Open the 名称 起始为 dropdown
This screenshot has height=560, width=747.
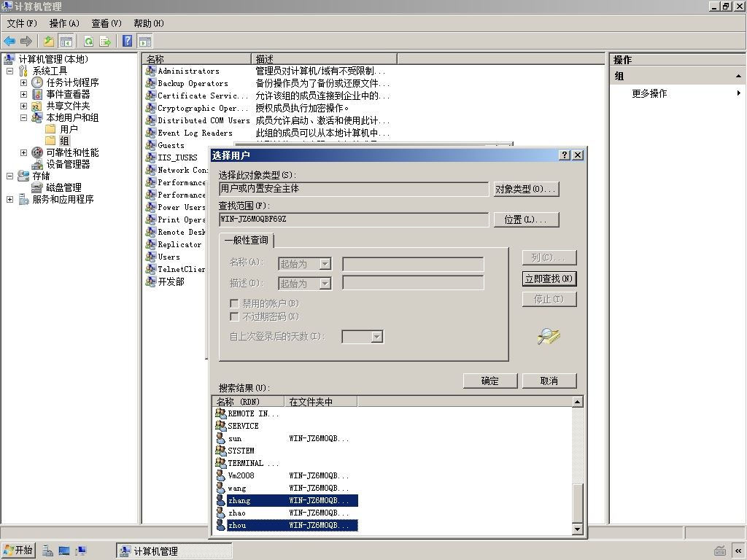click(x=325, y=264)
